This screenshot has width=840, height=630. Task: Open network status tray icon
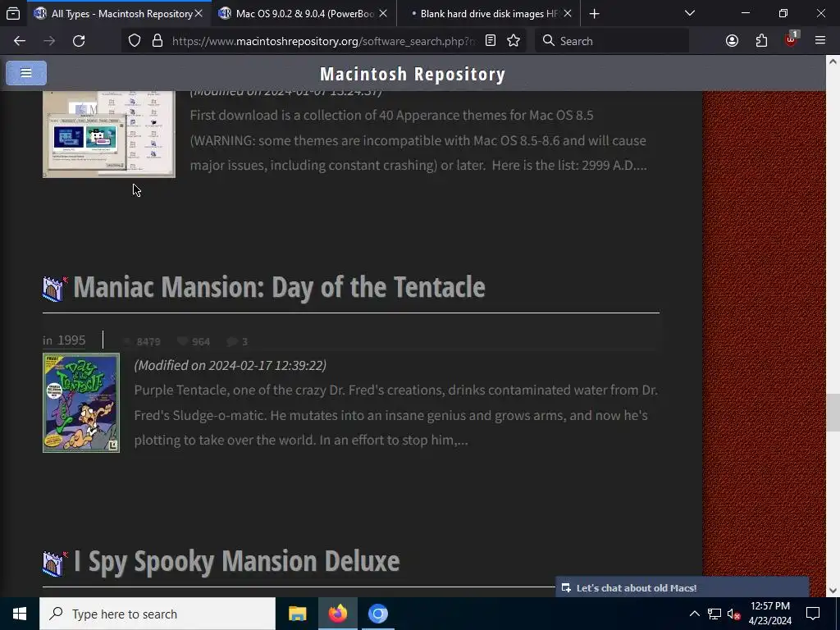point(714,614)
